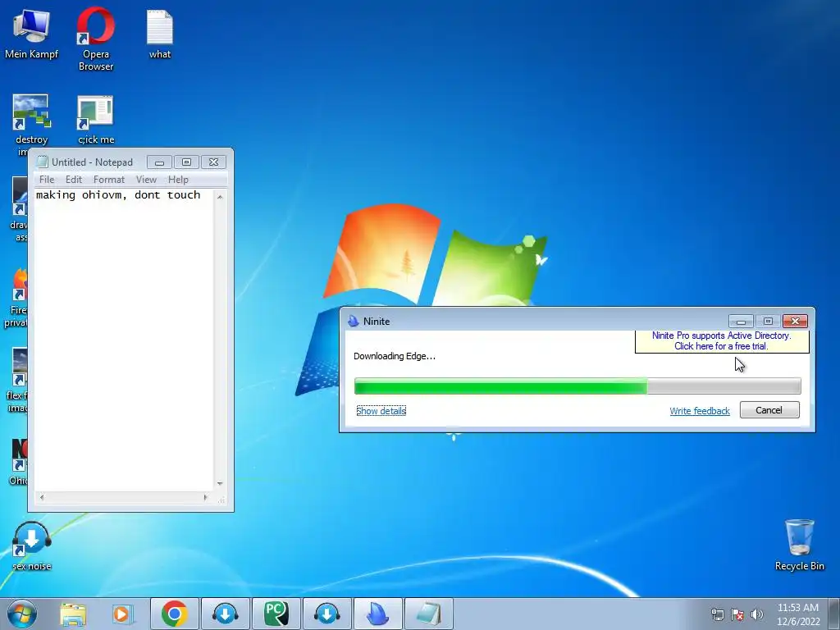Switch to the Ninite taskbar button
Screen dimensions: 840x630
[x=378, y=614]
